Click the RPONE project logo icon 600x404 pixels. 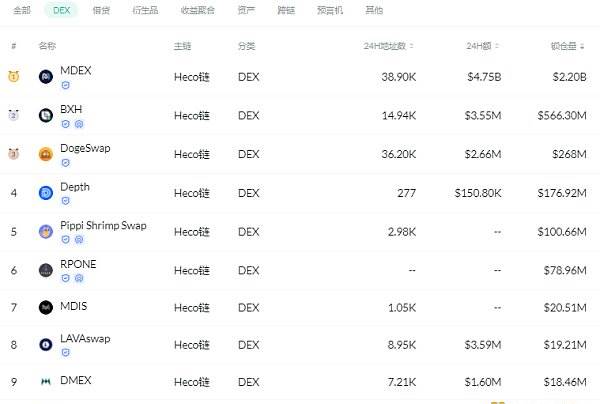[46, 270]
